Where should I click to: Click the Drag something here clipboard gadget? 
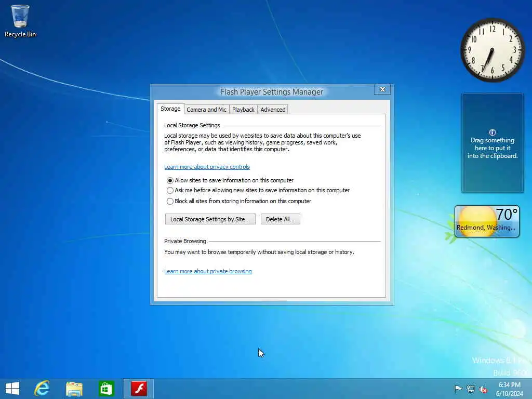493,143
